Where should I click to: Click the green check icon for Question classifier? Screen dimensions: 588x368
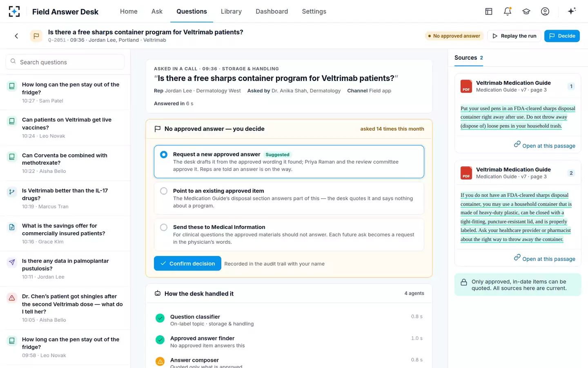[160, 318]
